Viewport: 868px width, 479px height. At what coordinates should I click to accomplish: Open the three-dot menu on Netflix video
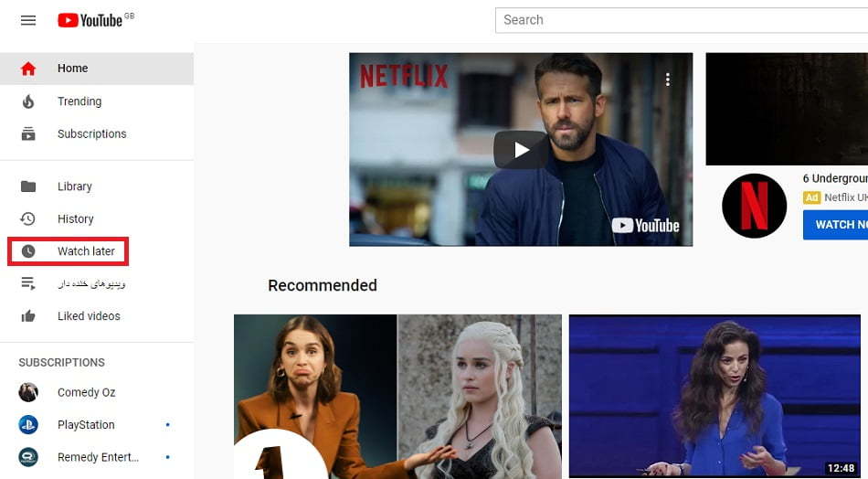[x=668, y=80]
